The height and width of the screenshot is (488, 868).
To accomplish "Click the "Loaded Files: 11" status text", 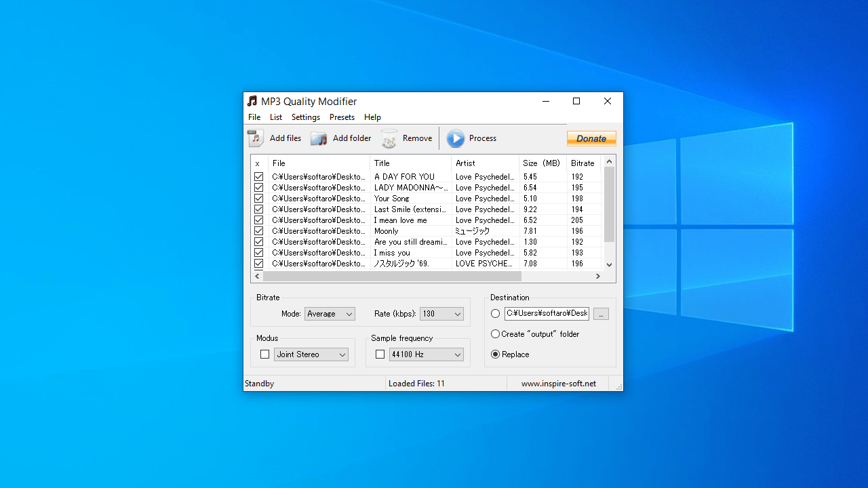I will click(x=416, y=384).
